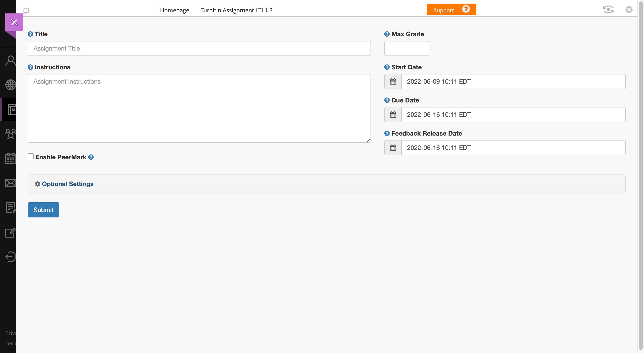Click the Max Grade input box
The image size is (644, 353).
tap(407, 48)
